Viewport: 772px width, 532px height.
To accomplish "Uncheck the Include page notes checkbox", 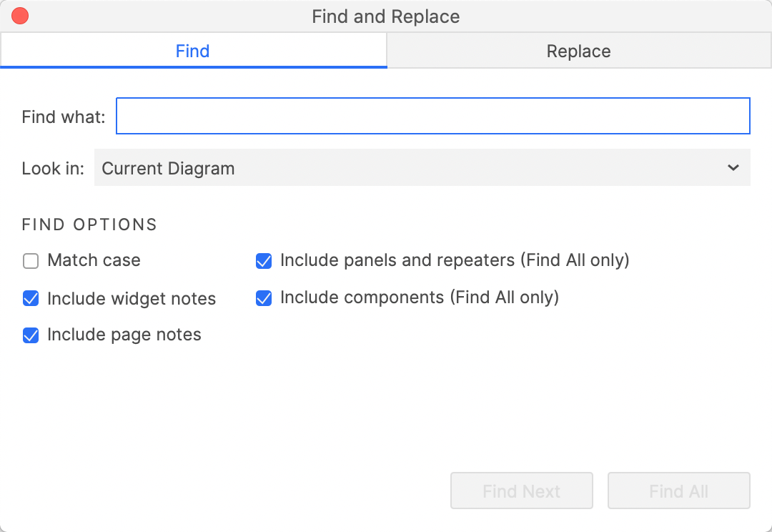I will [x=31, y=335].
